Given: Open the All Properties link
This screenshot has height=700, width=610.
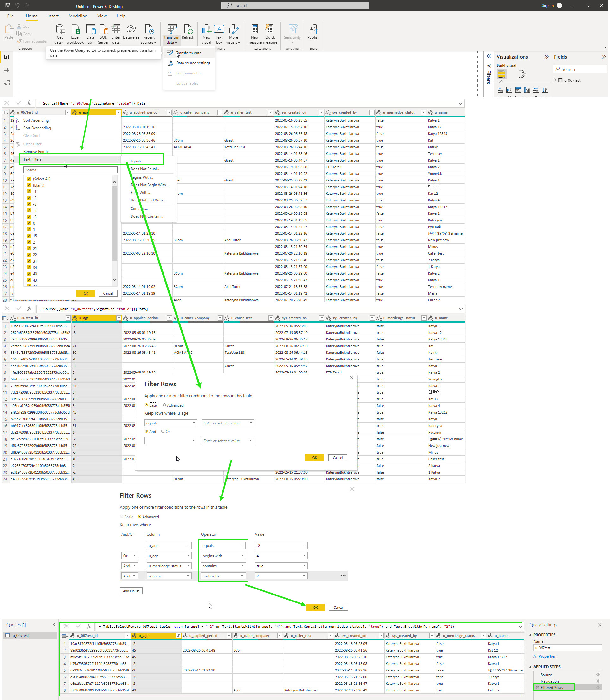Looking at the screenshot, I should pyautogui.click(x=544, y=656).
